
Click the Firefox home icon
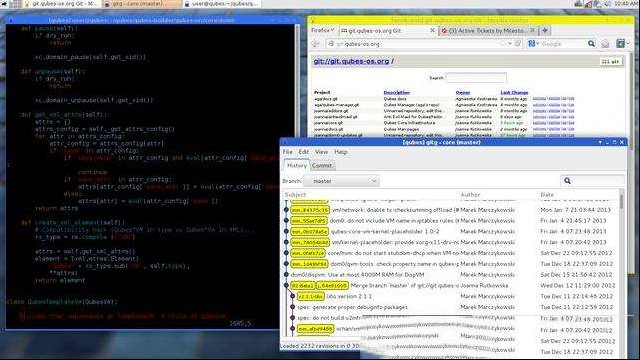(x=605, y=44)
